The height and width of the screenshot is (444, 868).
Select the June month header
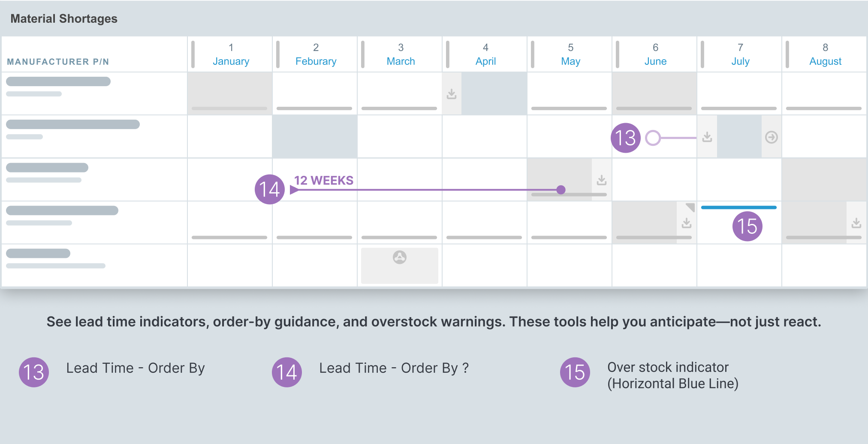[655, 55]
